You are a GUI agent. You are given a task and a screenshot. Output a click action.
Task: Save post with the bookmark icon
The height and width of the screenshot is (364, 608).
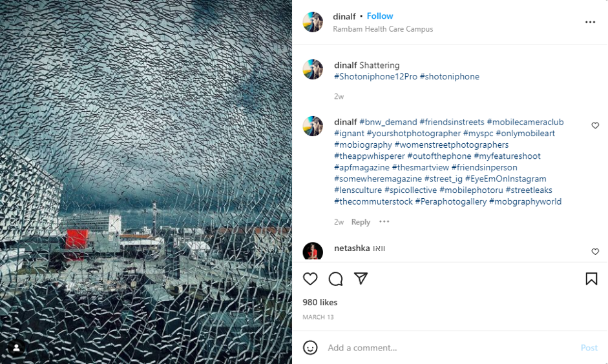point(591,279)
